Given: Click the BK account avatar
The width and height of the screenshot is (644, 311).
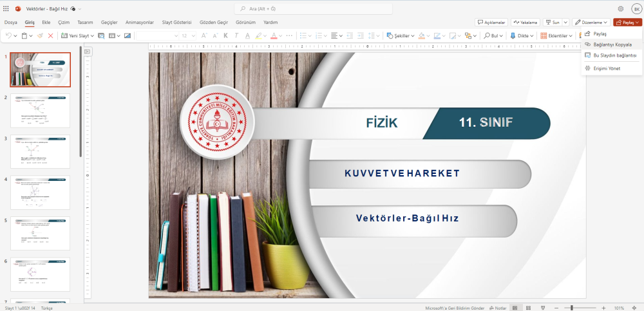Looking at the screenshot, I should [x=636, y=8].
